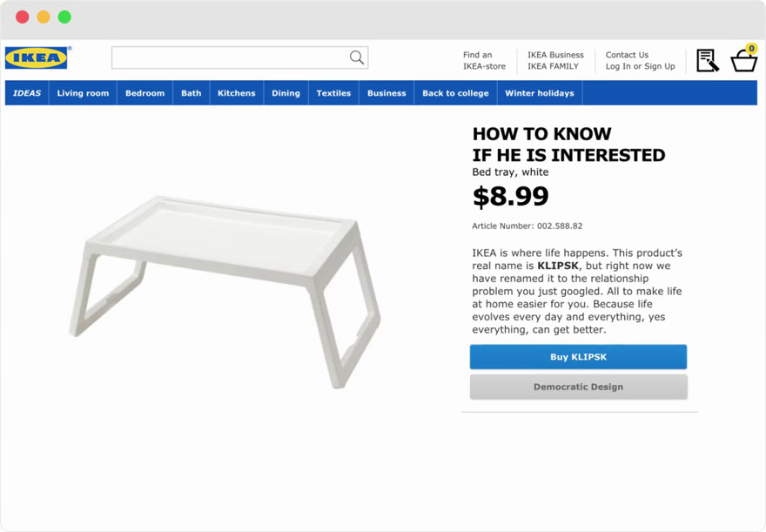Open Back to college section

455,93
